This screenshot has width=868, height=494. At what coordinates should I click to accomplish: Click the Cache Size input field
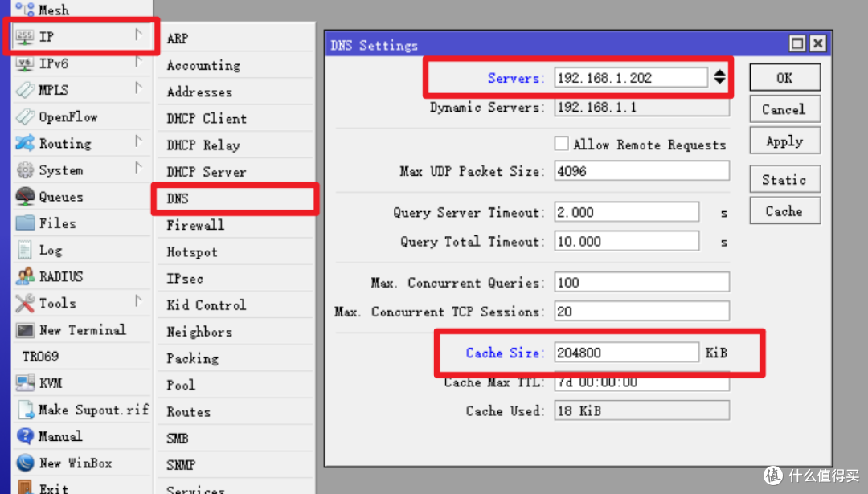[x=626, y=353]
